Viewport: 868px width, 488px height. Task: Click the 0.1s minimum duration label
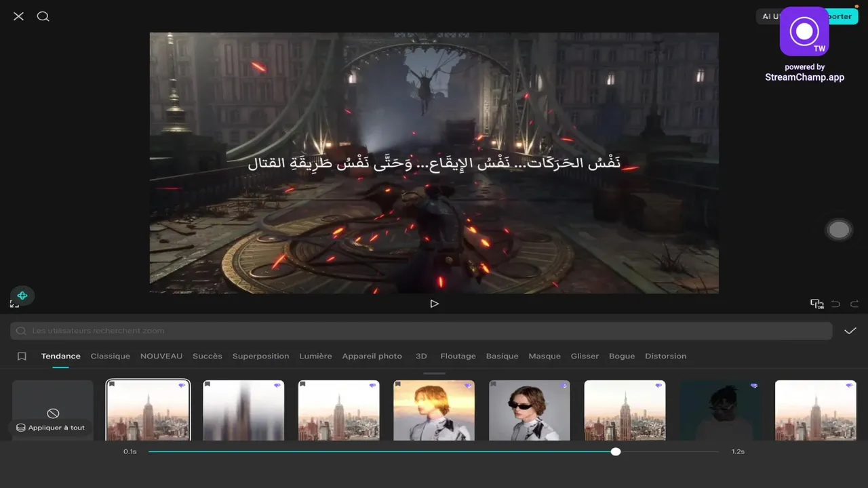coord(130,451)
